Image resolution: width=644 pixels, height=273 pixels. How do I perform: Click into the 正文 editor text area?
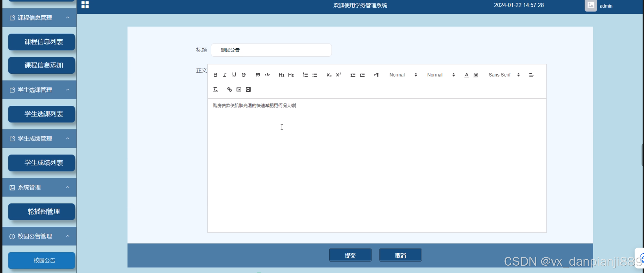tap(377, 166)
